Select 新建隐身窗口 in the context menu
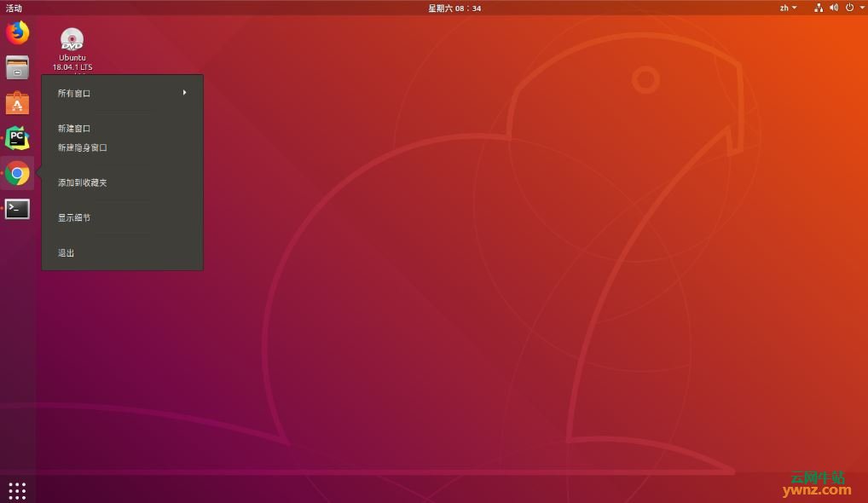 pyautogui.click(x=122, y=147)
